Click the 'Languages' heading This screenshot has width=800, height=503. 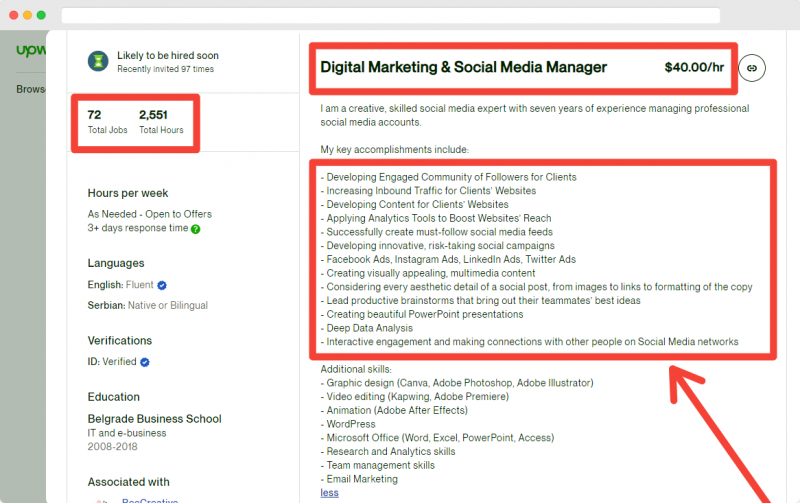(116, 263)
